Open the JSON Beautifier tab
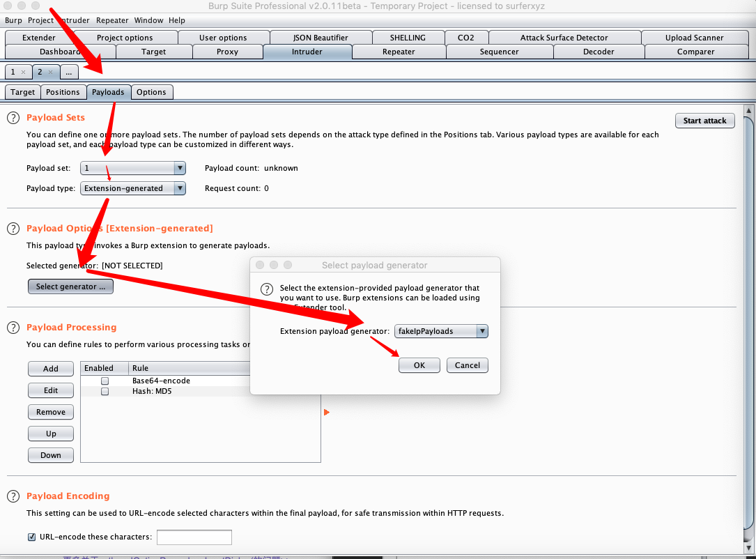756x559 pixels. click(321, 38)
